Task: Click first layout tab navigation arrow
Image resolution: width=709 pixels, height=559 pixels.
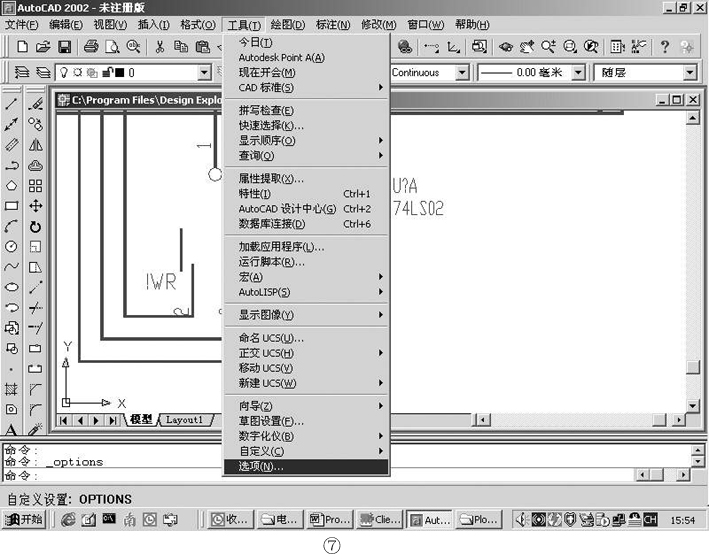Action: tap(63, 421)
